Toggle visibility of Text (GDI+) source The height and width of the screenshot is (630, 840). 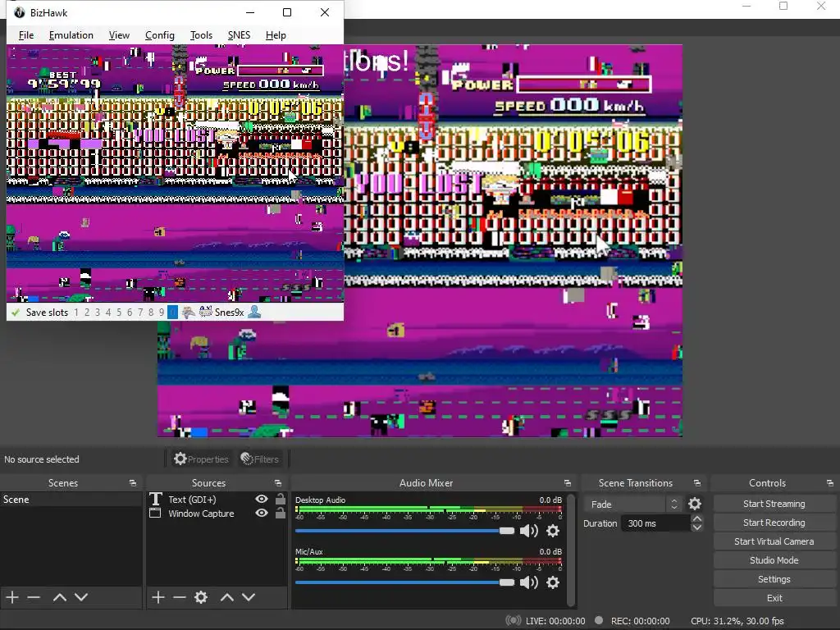pos(262,499)
